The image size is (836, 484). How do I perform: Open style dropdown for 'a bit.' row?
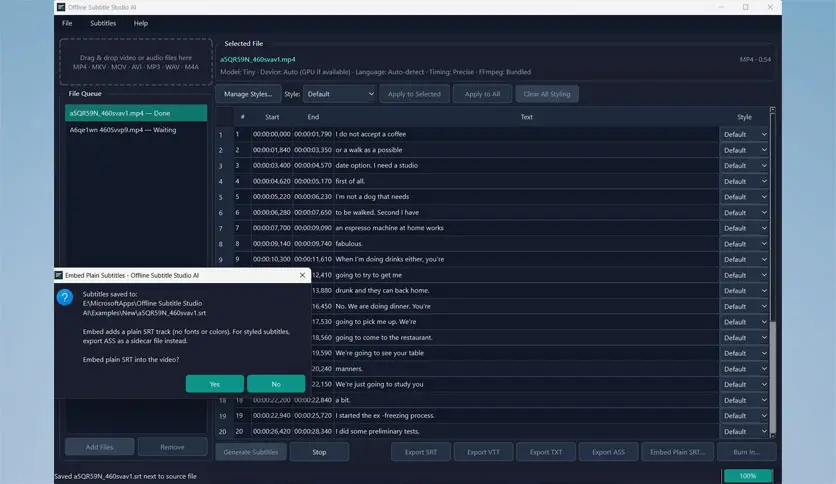click(744, 400)
